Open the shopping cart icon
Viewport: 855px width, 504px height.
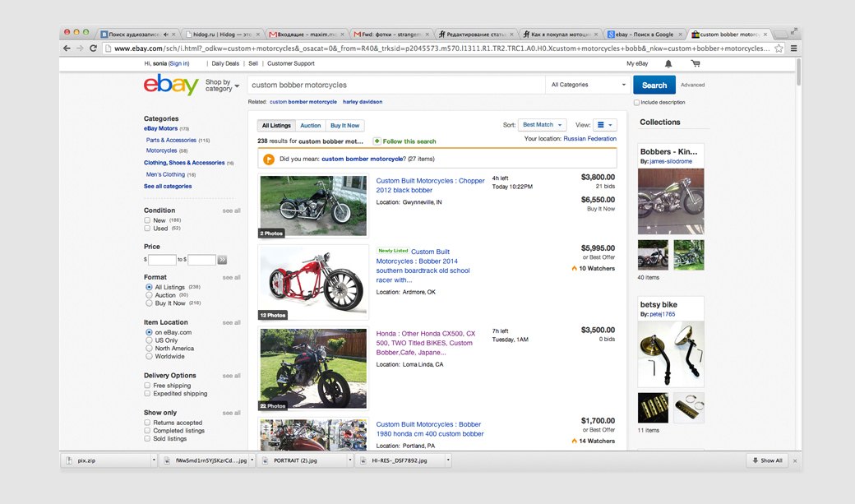[696, 64]
